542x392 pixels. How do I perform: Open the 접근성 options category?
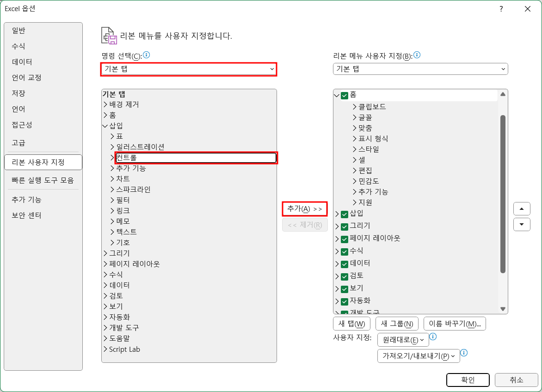[x=43, y=125]
